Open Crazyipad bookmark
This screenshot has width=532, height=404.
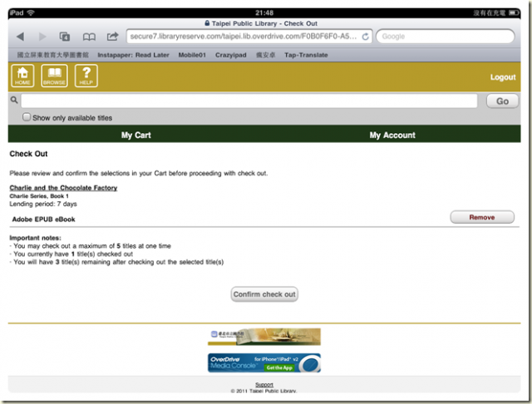[x=231, y=55]
